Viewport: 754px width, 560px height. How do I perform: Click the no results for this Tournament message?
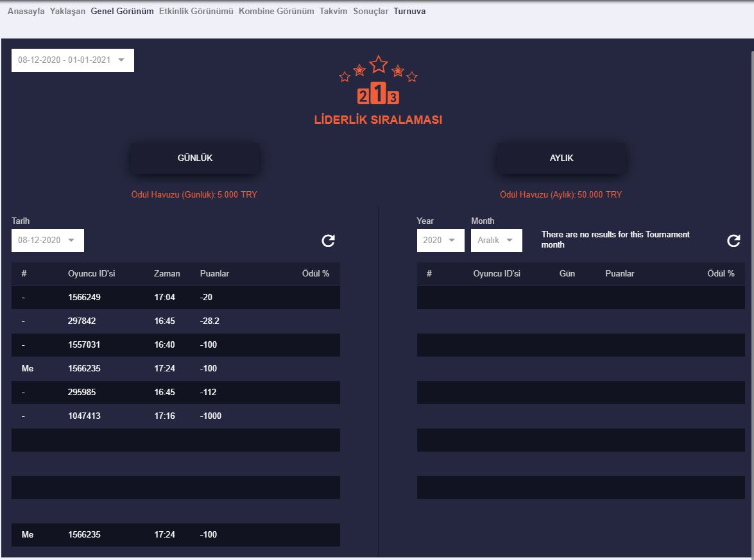tap(615, 239)
